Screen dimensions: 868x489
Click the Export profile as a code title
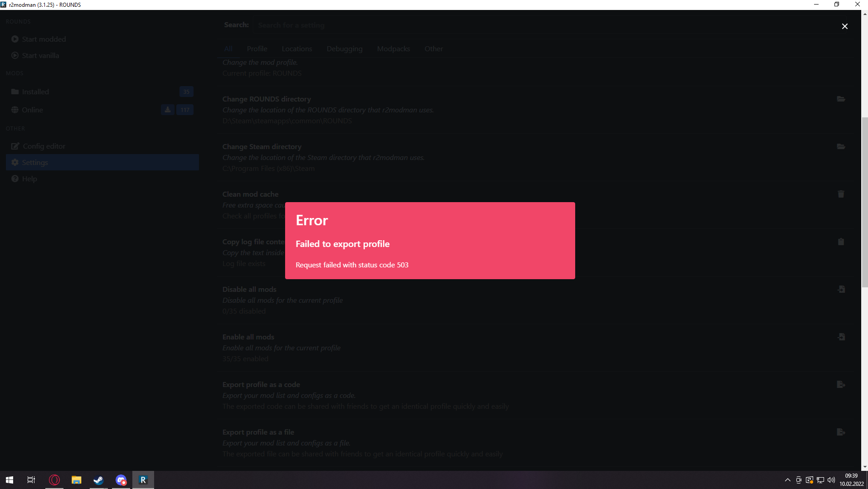pyautogui.click(x=261, y=384)
